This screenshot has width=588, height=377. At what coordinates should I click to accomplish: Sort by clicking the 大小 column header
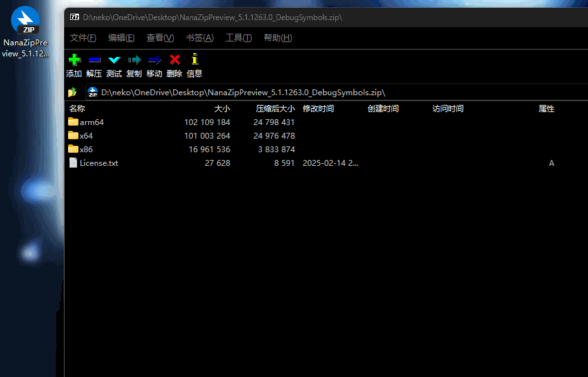(x=222, y=108)
